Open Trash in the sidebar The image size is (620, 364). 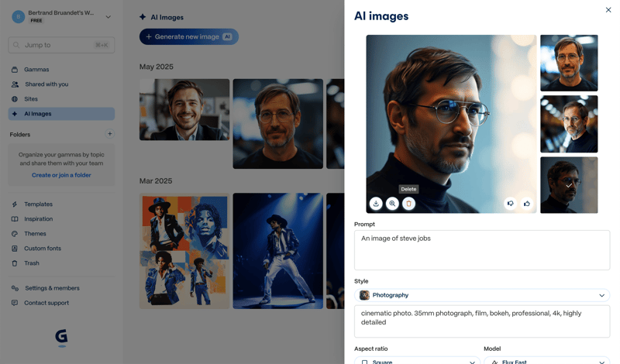pyautogui.click(x=32, y=263)
